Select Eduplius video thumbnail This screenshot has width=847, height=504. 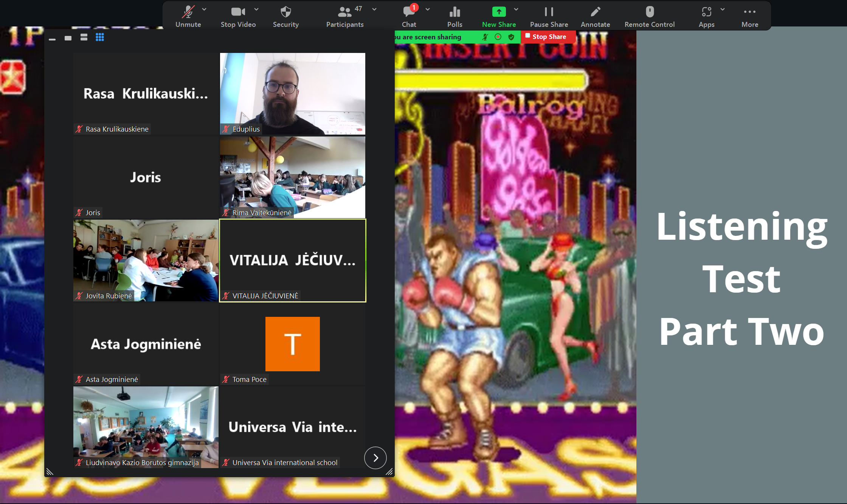tap(292, 93)
